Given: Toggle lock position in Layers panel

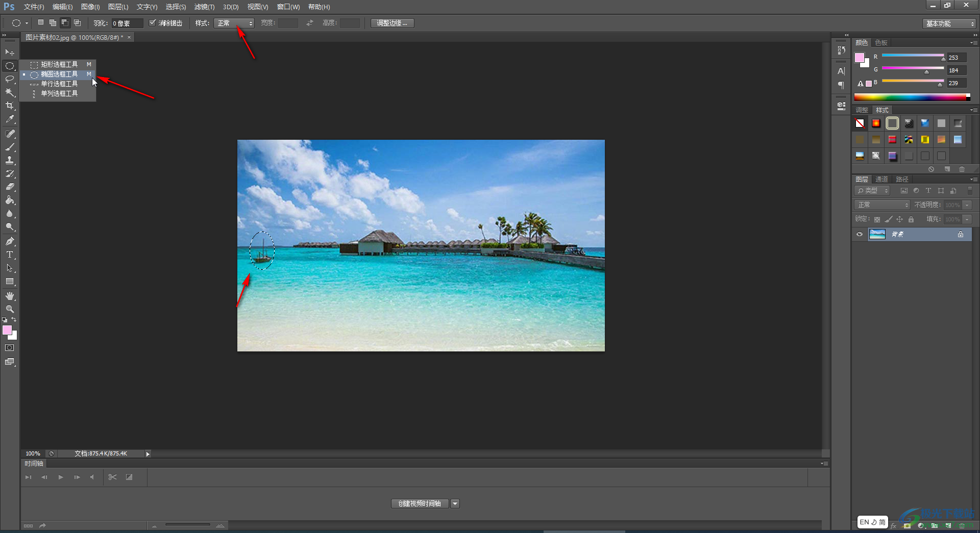Looking at the screenshot, I should click(x=899, y=219).
